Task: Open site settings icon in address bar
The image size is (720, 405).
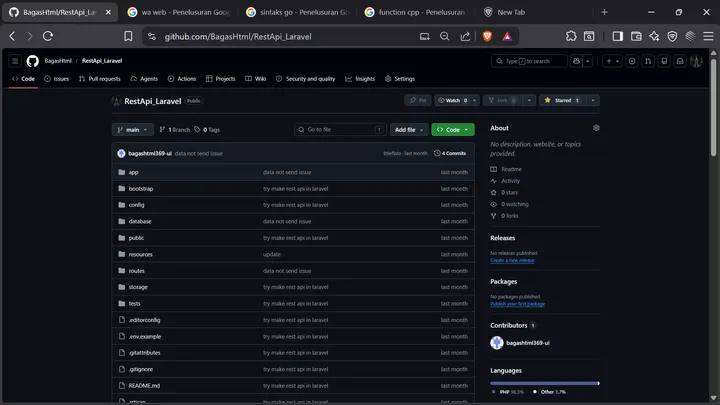Action: 152,36
